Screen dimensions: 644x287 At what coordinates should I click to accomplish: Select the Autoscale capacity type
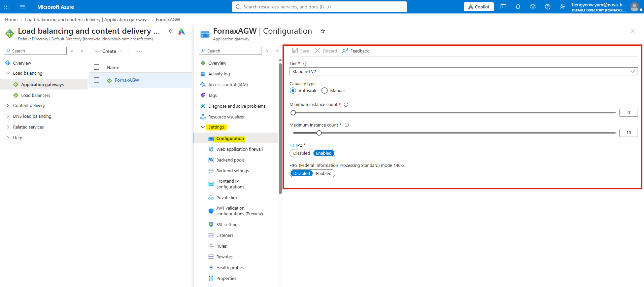293,91
